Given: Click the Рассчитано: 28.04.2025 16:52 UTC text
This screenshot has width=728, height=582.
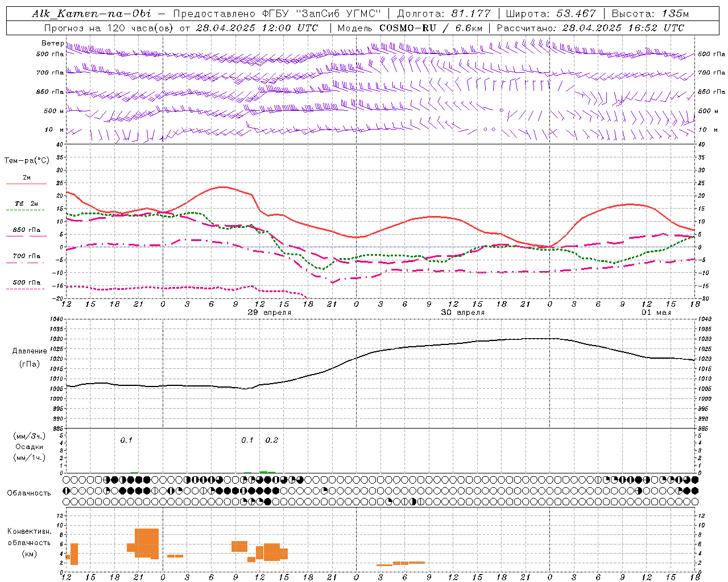Looking at the screenshot, I should tap(590, 28).
